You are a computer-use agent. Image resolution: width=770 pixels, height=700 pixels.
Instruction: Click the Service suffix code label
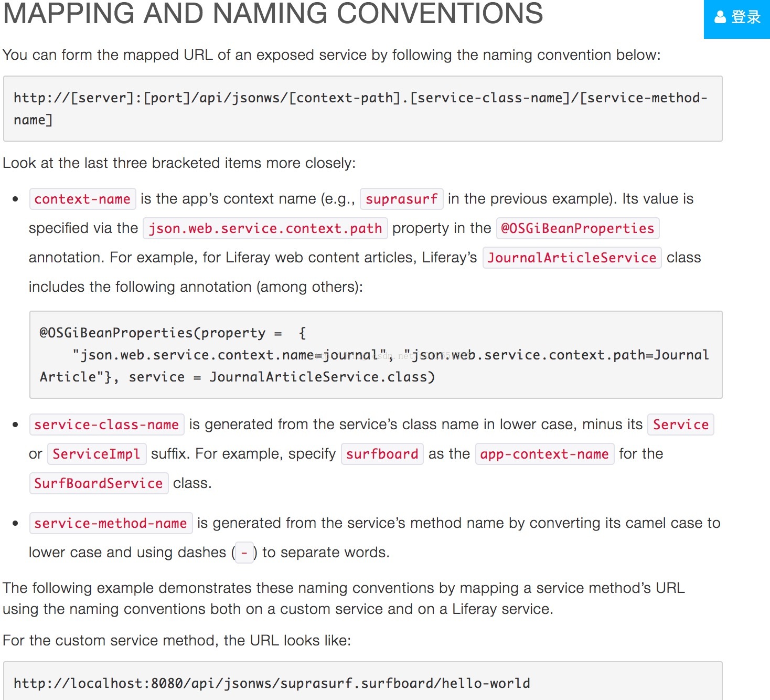click(681, 425)
